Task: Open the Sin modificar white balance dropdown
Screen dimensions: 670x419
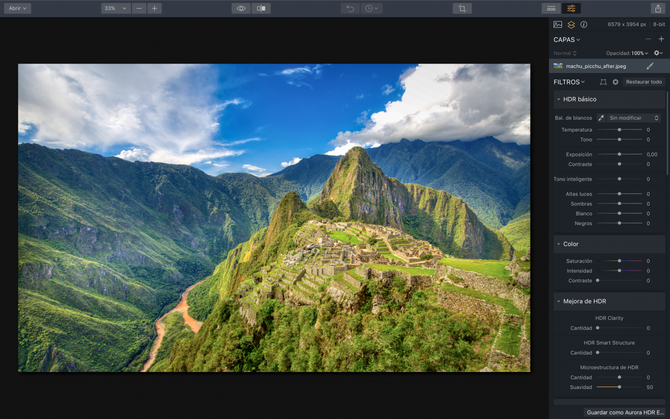Action: click(634, 118)
